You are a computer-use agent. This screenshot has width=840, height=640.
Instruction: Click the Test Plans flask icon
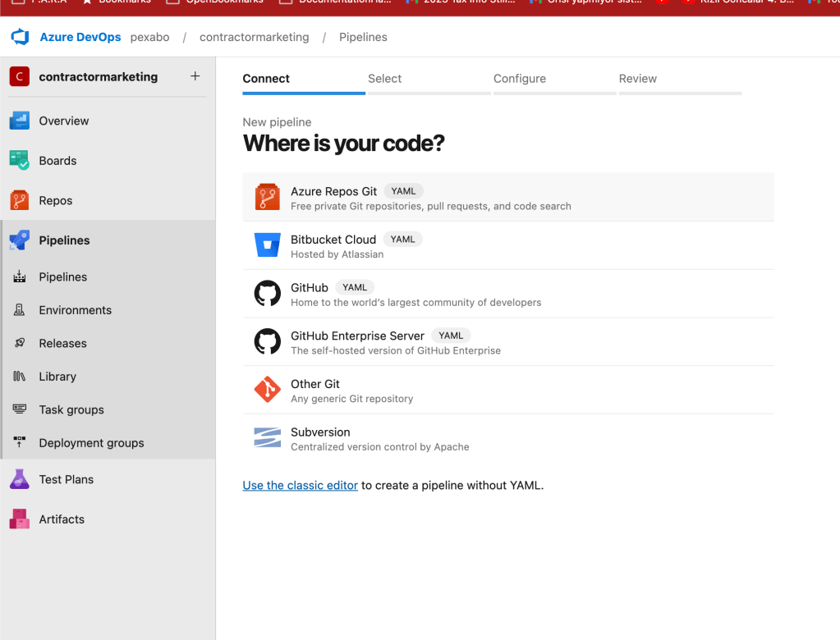pyautogui.click(x=19, y=479)
